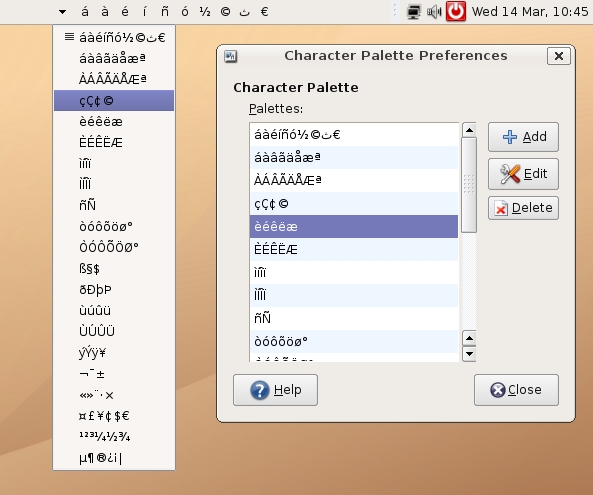Image resolution: width=593 pixels, height=495 pixels.
Task: Insert the ñ character from the panel applet
Action: [165, 12]
